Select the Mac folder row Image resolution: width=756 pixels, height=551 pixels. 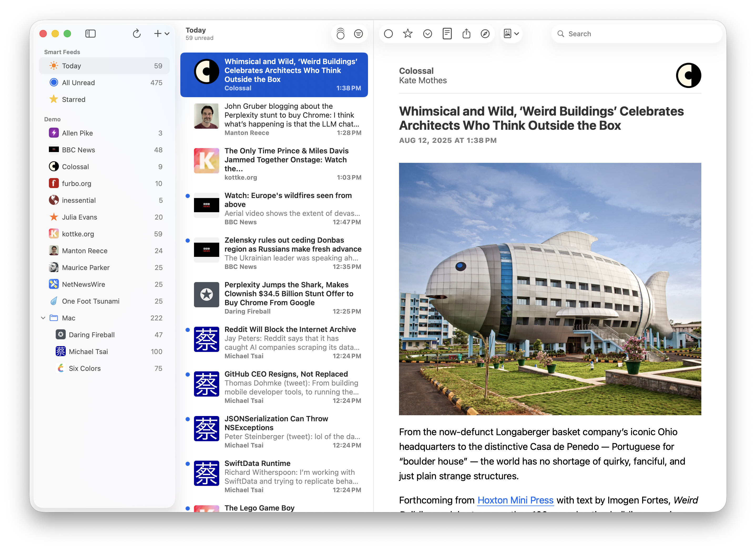[104, 318]
